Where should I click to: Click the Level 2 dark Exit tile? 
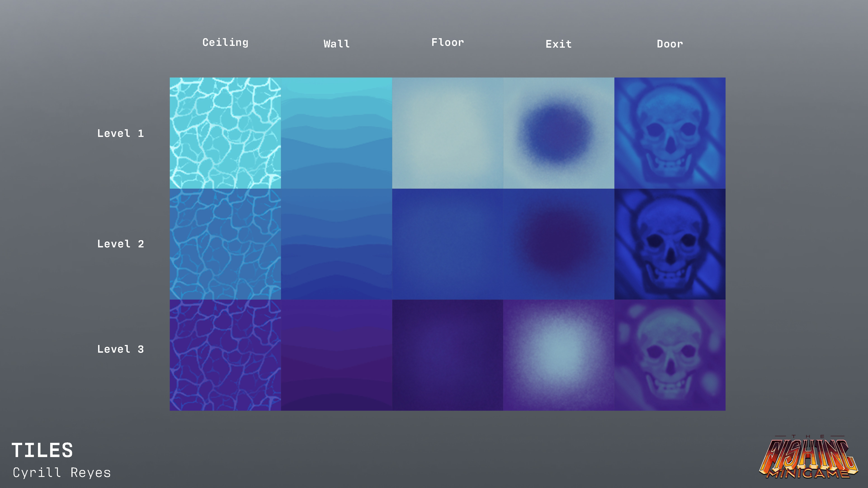click(x=559, y=244)
